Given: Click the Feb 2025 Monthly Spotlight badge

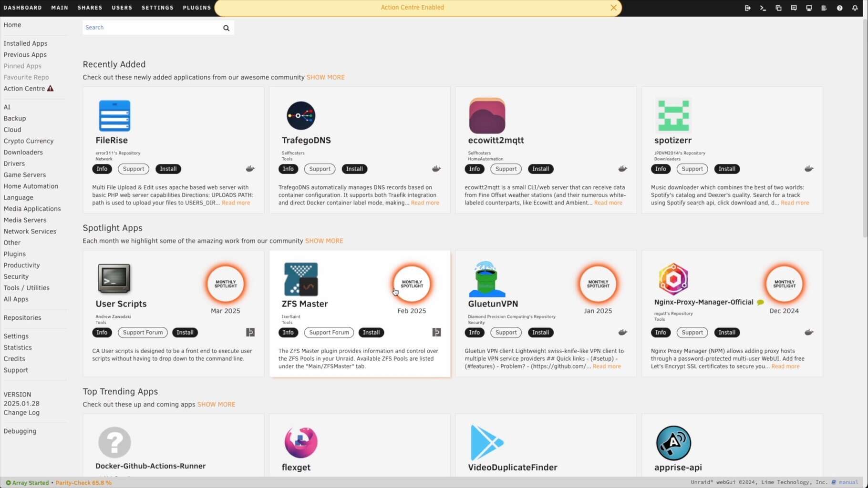Looking at the screenshot, I should pos(412,284).
